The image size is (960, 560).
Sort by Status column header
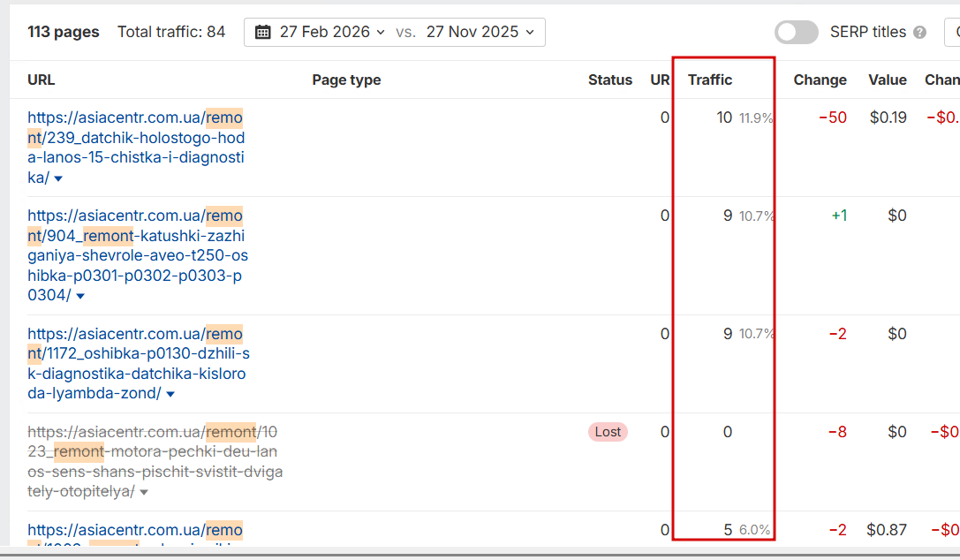pyautogui.click(x=610, y=79)
